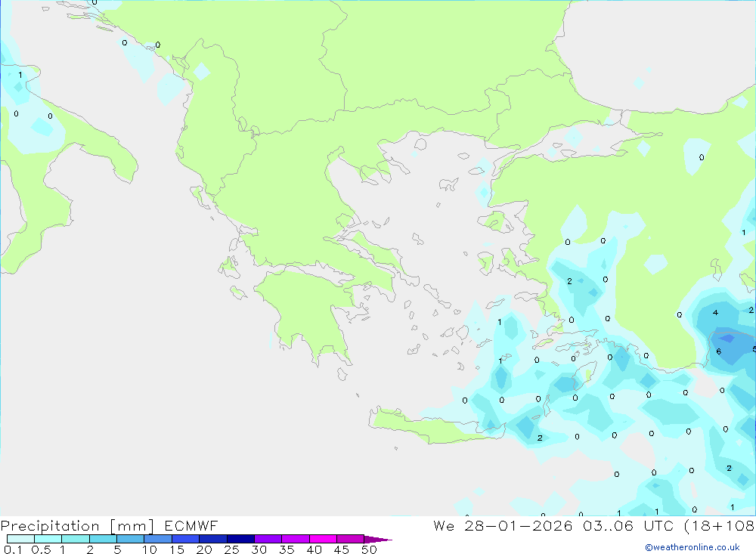Click the '03..06 UTC' time label
Screen dimensions: 756x554
[x=627, y=525]
